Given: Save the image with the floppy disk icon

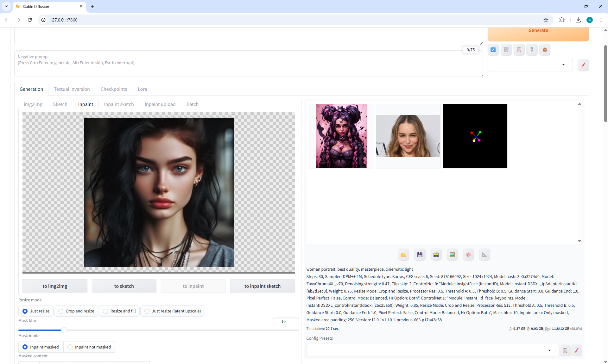Looking at the screenshot, I should [x=420, y=255].
